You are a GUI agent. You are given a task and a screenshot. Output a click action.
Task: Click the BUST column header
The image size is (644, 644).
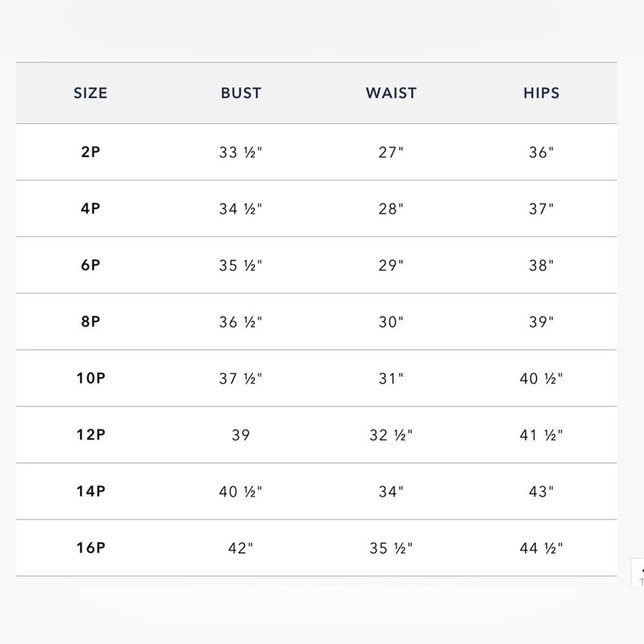pos(241,93)
